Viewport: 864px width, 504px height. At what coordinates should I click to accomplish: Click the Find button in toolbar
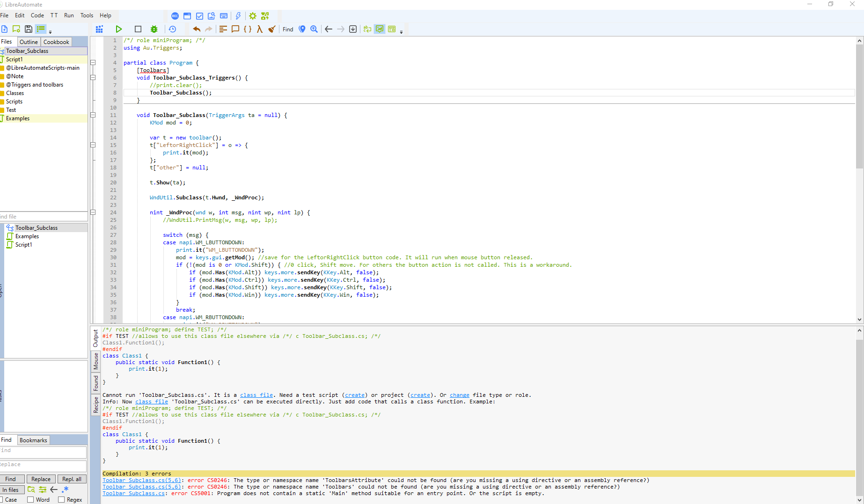(288, 29)
